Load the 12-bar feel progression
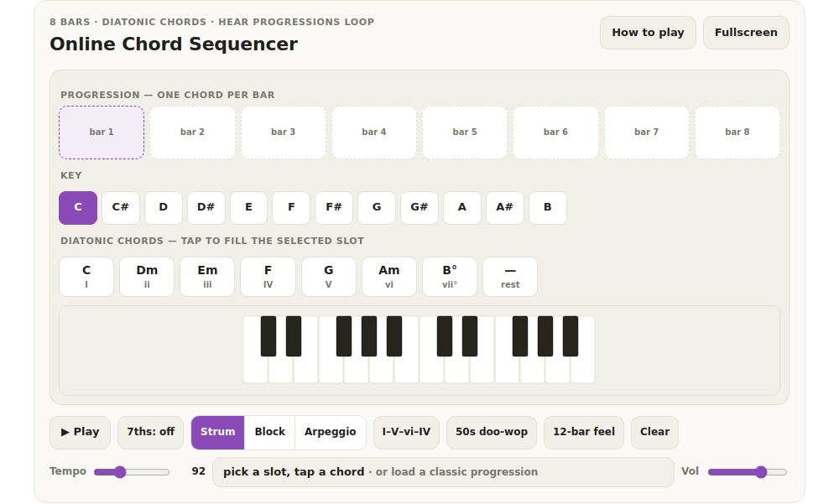Image resolution: width=839 pixels, height=504 pixels. click(x=584, y=433)
